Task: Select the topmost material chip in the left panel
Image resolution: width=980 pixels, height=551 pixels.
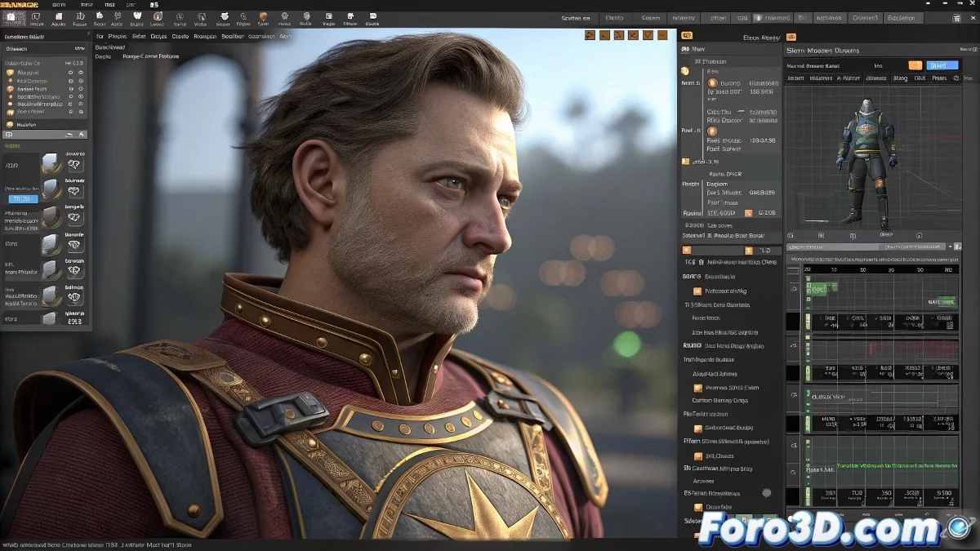Action: (x=51, y=163)
